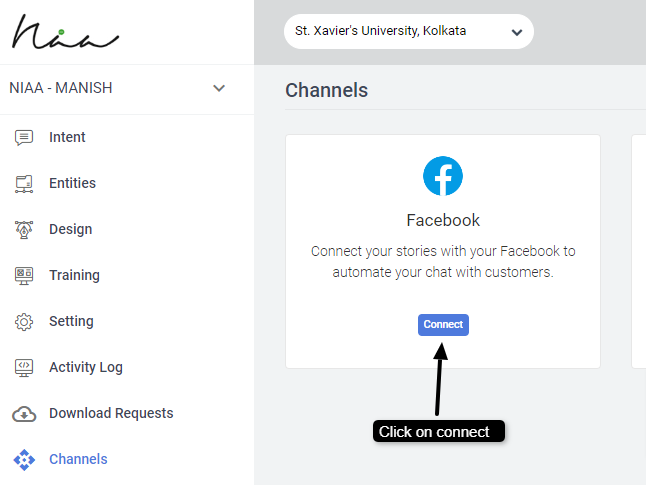Click the Niaa logo at top left

tap(65, 33)
